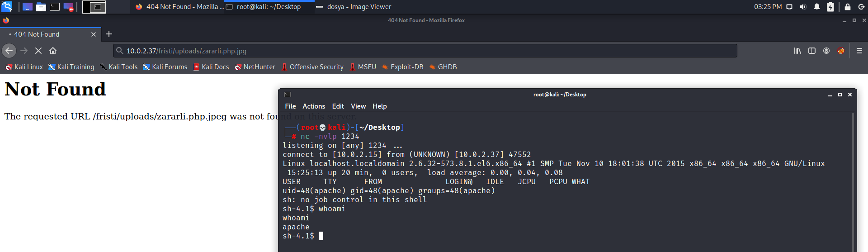The image size is (868, 252).
Task: Toggle the Firefox sidebar view icon
Action: [x=812, y=51]
